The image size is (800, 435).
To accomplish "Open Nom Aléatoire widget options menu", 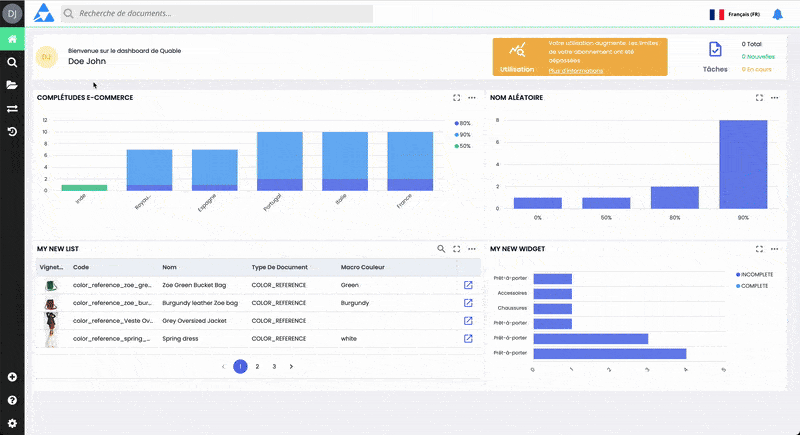I will 774,98.
